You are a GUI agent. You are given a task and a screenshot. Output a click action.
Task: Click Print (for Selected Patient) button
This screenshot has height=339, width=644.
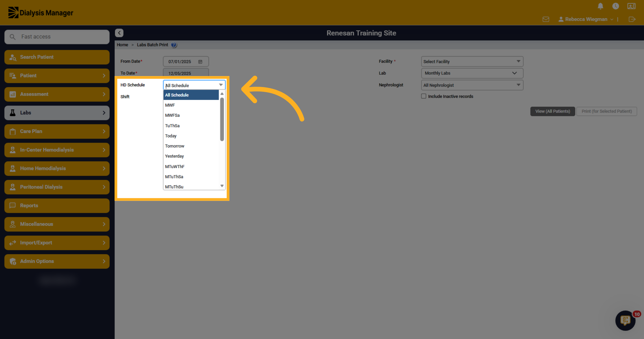coord(607,111)
